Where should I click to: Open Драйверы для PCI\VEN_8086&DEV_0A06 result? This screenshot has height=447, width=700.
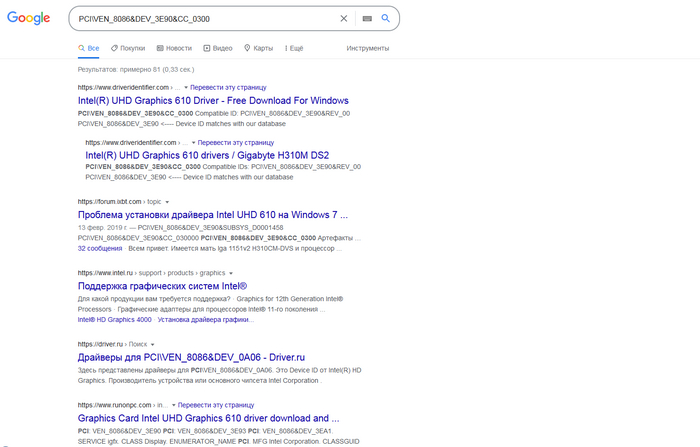191,357
